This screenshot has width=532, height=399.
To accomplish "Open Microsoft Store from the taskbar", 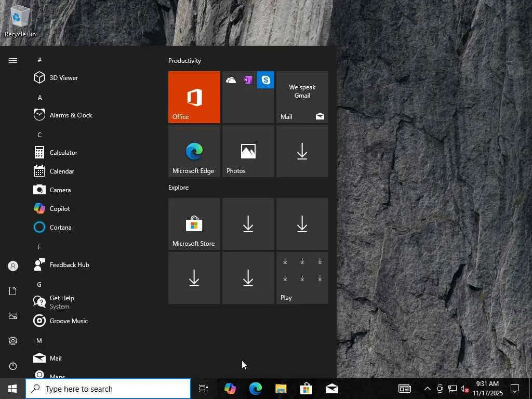I will click(x=306, y=389).
